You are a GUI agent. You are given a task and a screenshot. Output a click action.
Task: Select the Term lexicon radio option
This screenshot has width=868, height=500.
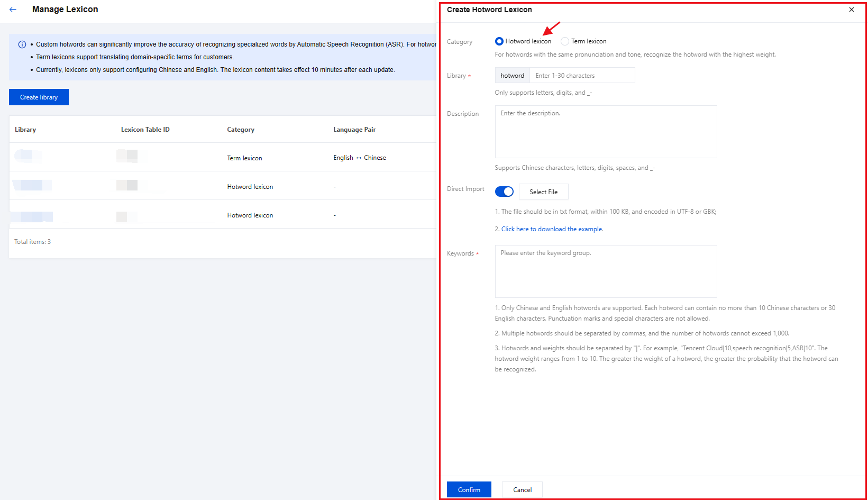click(565, 41)
